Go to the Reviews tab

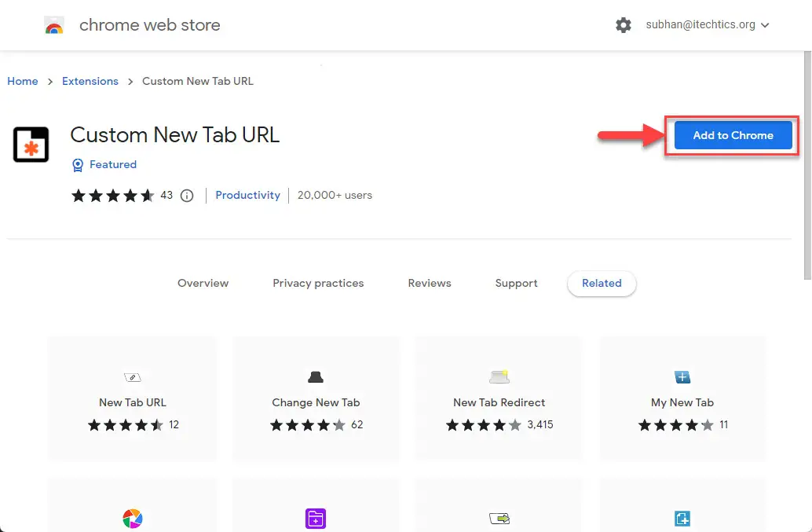[x=430, y=284]
